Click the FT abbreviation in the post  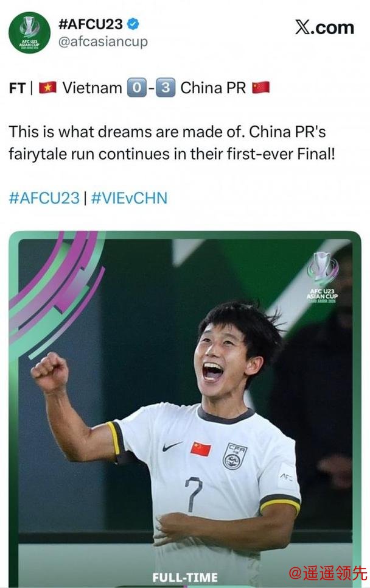17,88
